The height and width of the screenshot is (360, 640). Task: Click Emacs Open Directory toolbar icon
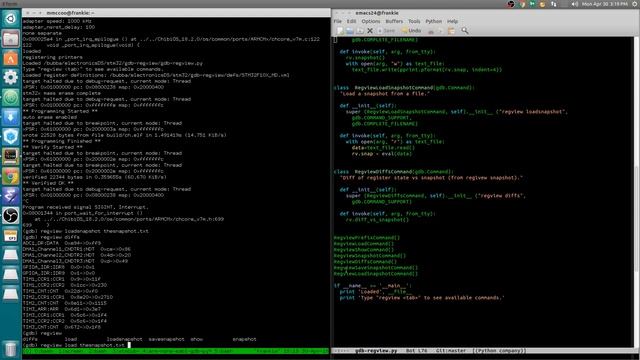point(360,31)
